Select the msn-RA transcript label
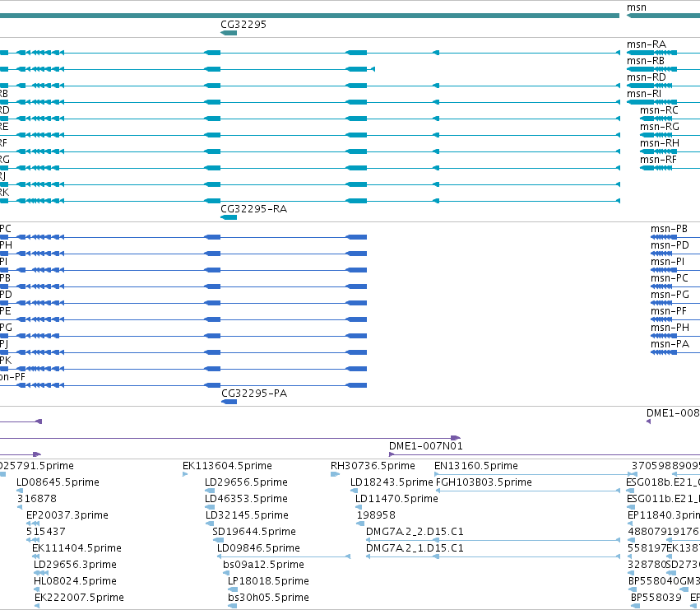This screenshot has width=700, height=610. click(x=646, y=44)
